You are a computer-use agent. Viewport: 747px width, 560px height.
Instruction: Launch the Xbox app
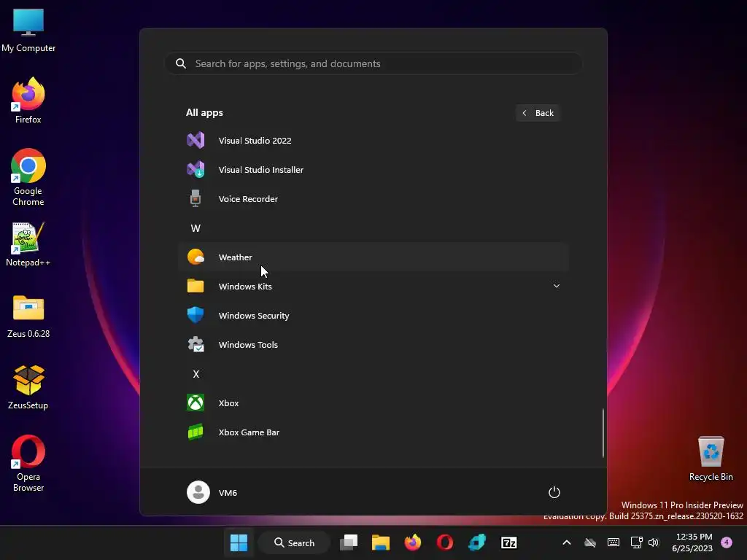373,402
